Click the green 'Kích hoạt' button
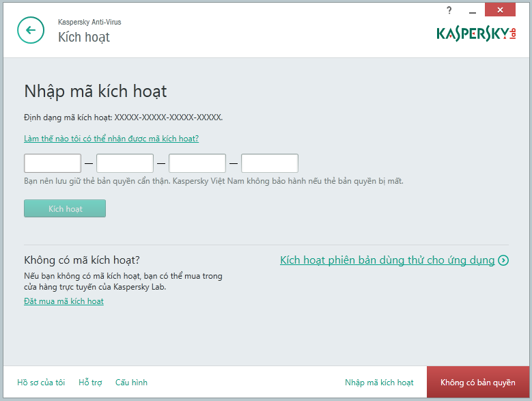The width and height of the screenshot is (532, 401). point(65,208)
